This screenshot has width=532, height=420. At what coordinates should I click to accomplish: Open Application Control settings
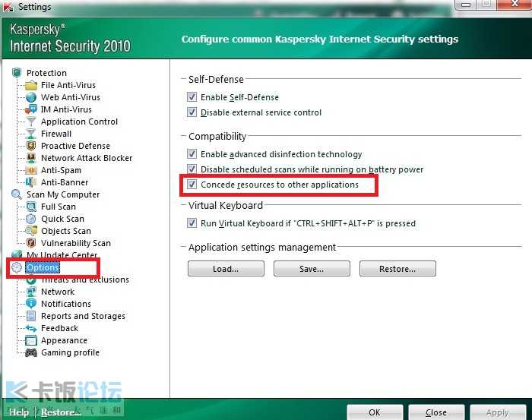coord(79,122)
